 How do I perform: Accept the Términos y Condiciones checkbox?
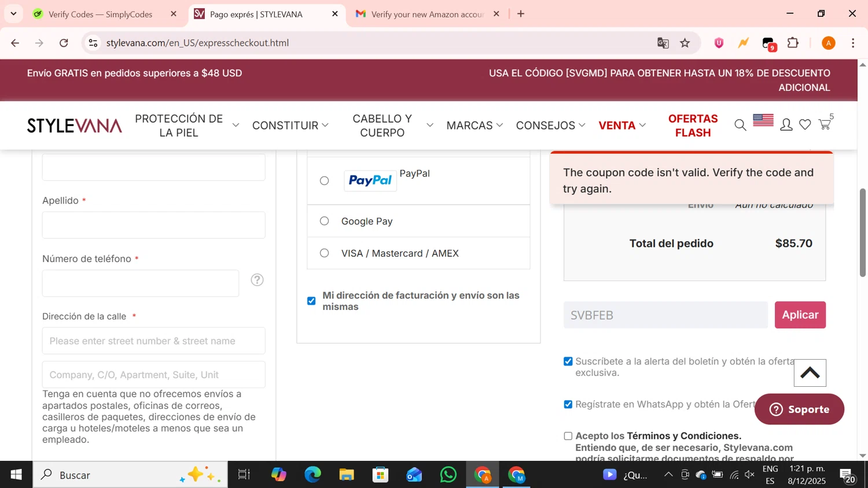[568, 436]
